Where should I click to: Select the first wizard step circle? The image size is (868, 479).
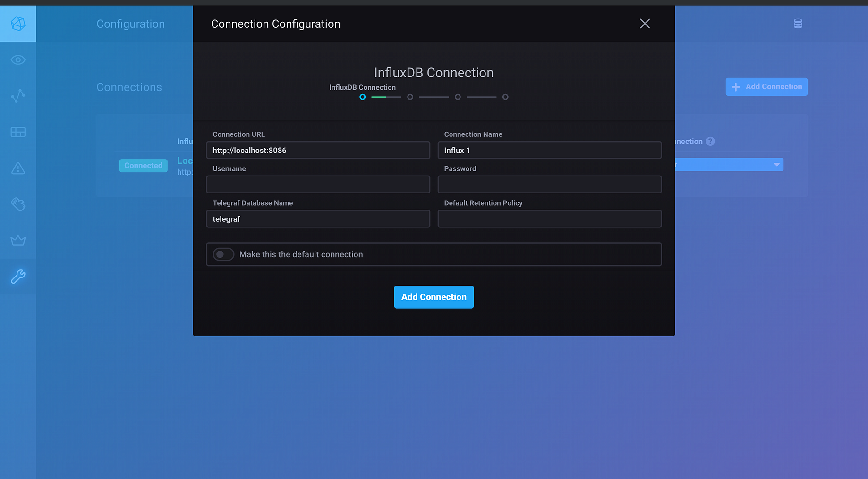pos(363,97)
